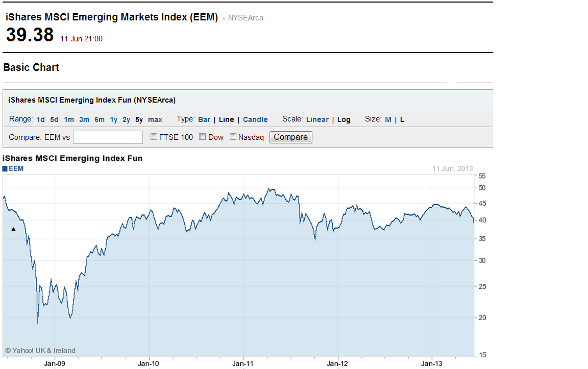Select the 5d range option
Image resolution: width=588 pixels, height=369 pixels.
[x=54, y=119]
